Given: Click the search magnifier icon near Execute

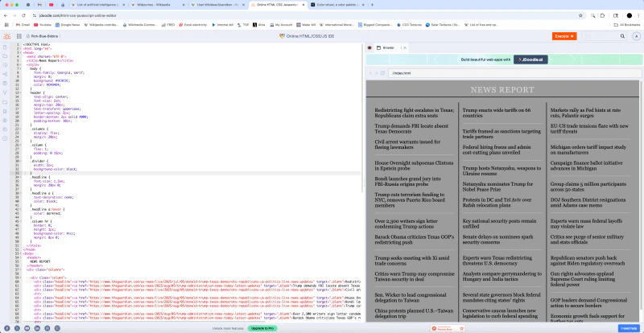Looking at the screenshot, I should click(622, 36).
